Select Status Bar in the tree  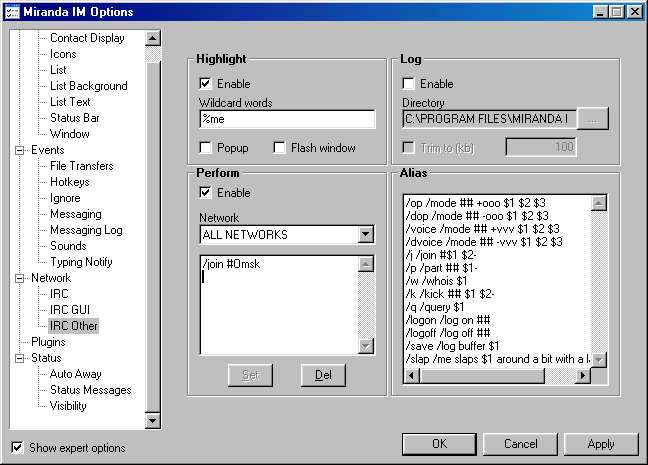click(x=75, y=118)
